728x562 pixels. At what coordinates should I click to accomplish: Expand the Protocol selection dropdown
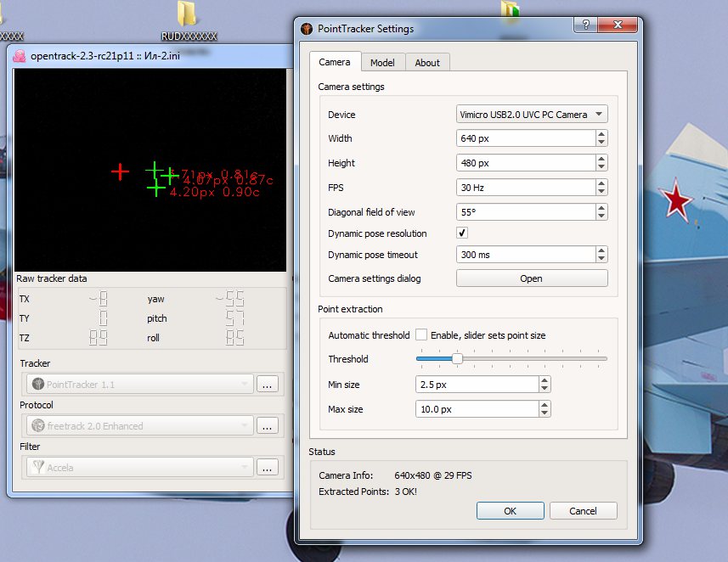pyautogui.click(x=140, y=425)
